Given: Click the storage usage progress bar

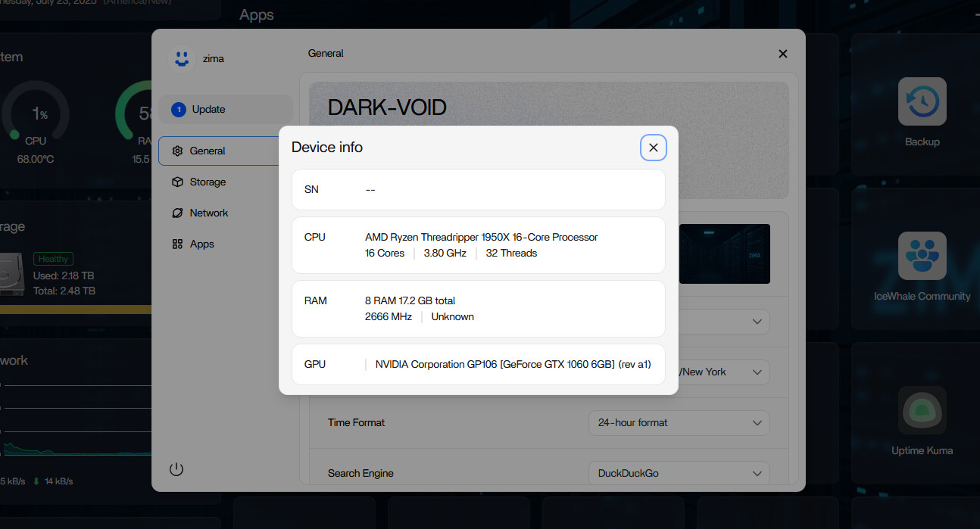Looking at the screenshot, I should (x=76, y=310).
